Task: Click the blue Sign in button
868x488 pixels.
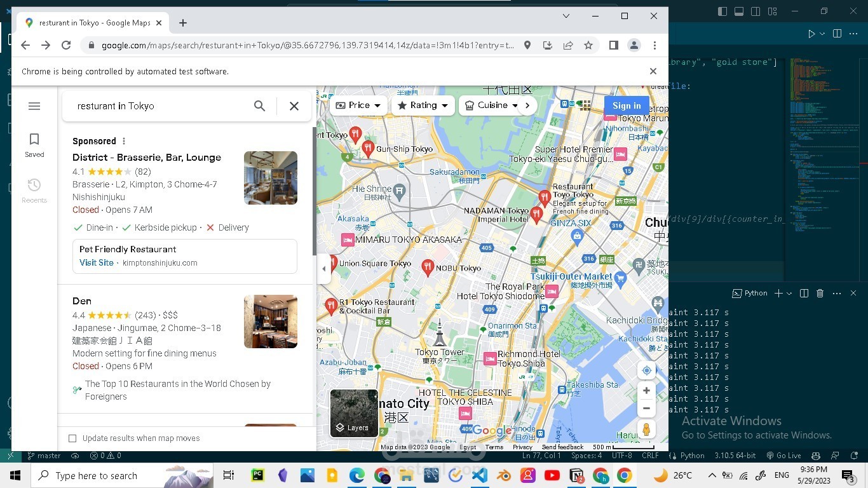Action: click(x=627, y=105)
